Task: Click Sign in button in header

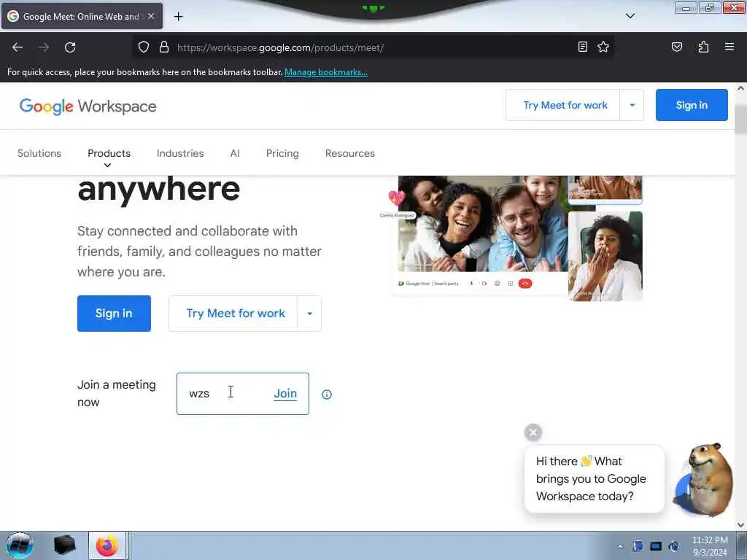Action: tap(692, 105)
